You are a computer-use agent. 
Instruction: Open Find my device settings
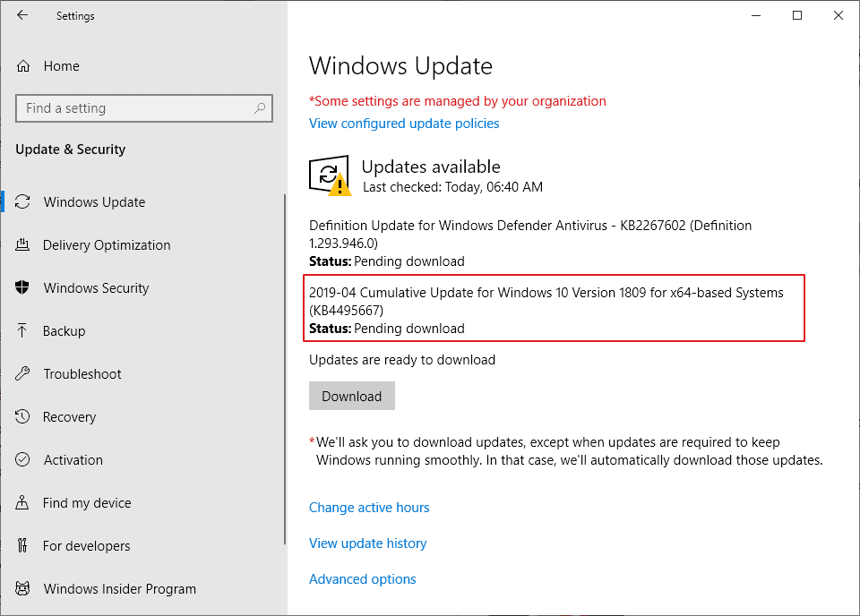tap(85, 502)
